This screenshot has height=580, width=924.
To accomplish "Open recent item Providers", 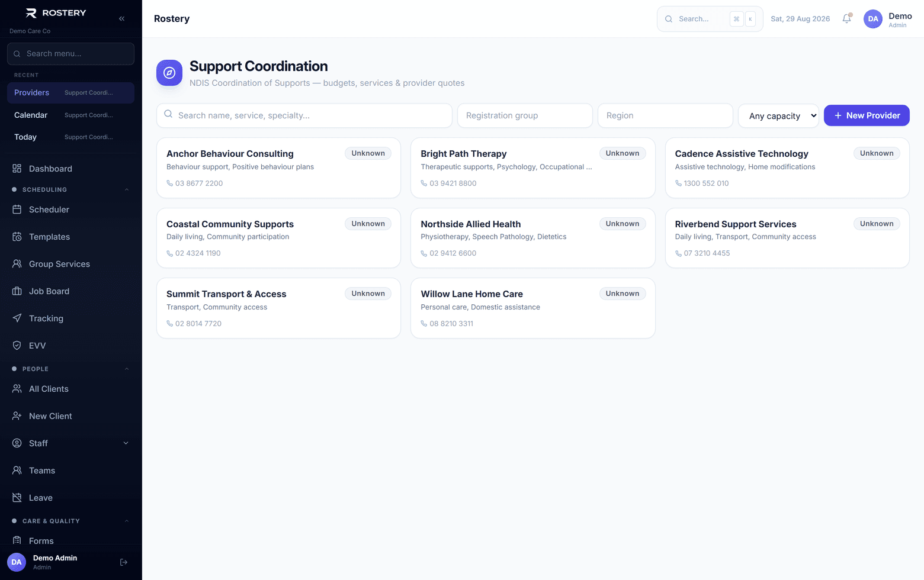I will tap(70, 93).
